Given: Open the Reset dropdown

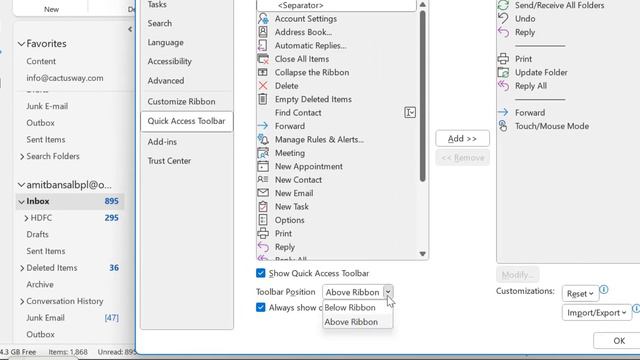Looking at the screenshot, I should point(580,293).
